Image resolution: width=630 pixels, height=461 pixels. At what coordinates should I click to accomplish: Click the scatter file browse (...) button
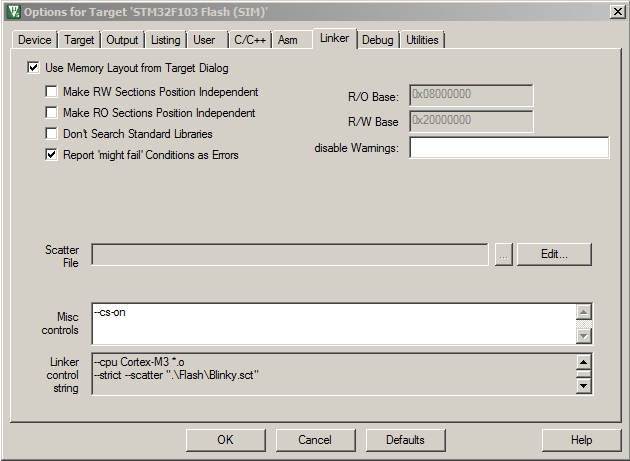tap(504, 254)
